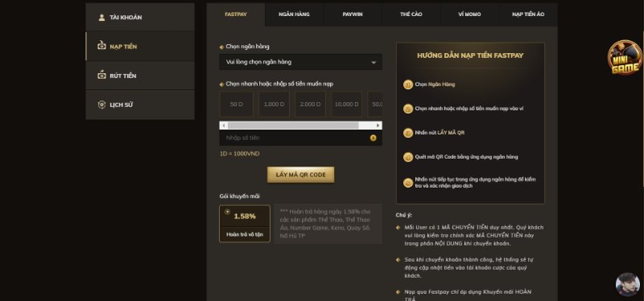
Task: Open the bank selection dropdown
Action: [300, 62]
